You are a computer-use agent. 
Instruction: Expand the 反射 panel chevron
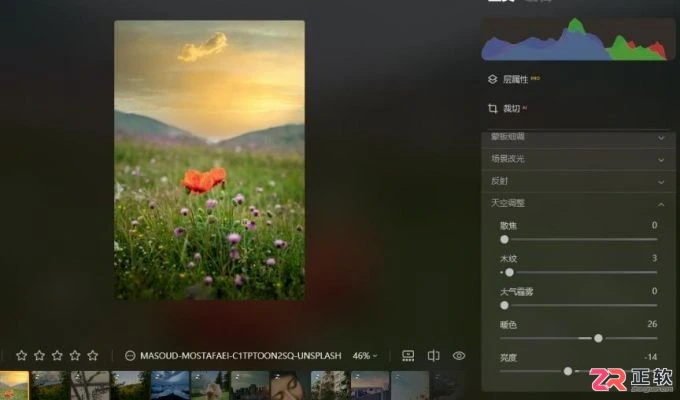coord(661,182)
